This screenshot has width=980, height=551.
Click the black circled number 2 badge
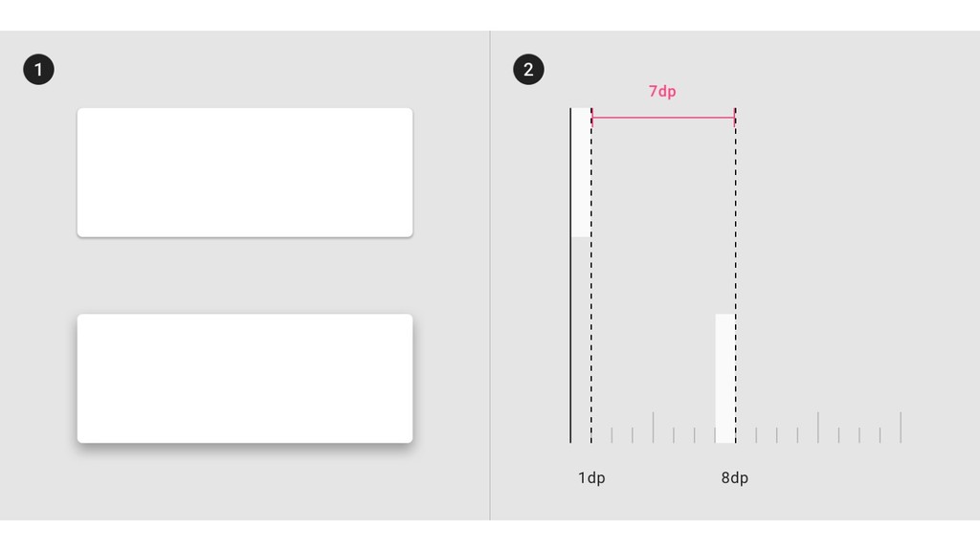click(528, 69)
